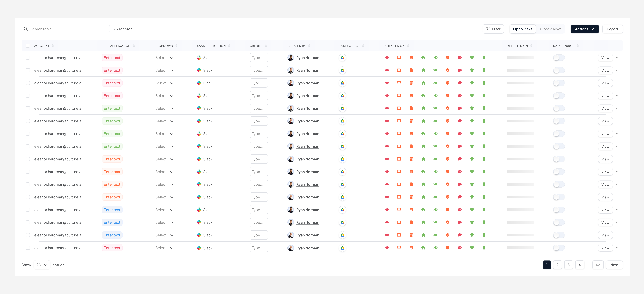Open Ryan Norman's profile link in row one
Screen dimensions: 644x294
pyautogui.click(x=308, y=57)
